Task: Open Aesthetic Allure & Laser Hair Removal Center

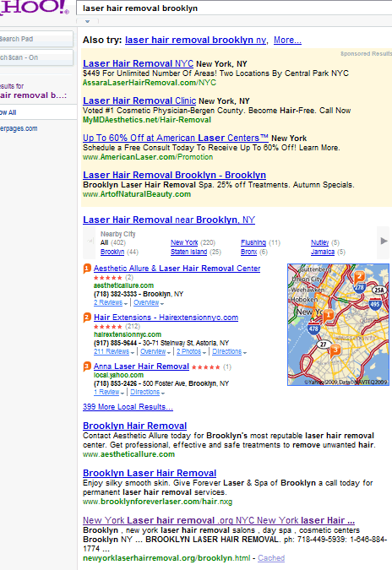Action: pos(177,269)
